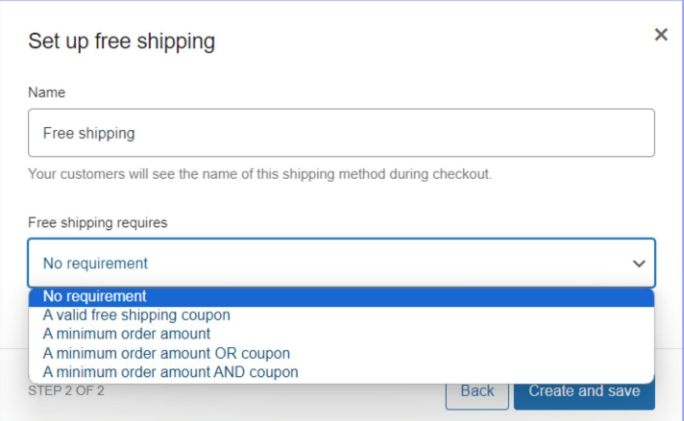The height and width of the screenshot is (421, 684).
Task: Click the No requirement value shown in combo box
Action: (x=95, y=263)
